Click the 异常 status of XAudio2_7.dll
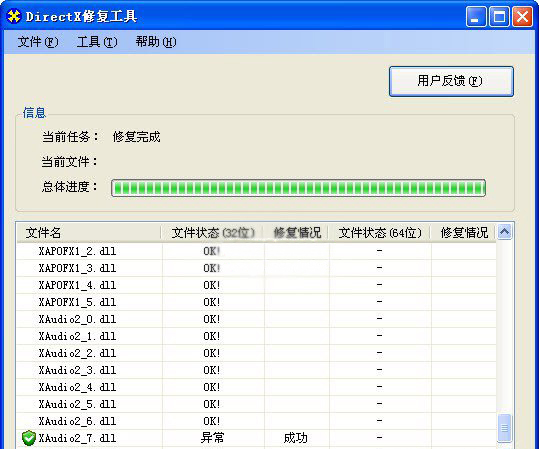The width and height of the screenshot is (539, 449). (x=212, y=438)
